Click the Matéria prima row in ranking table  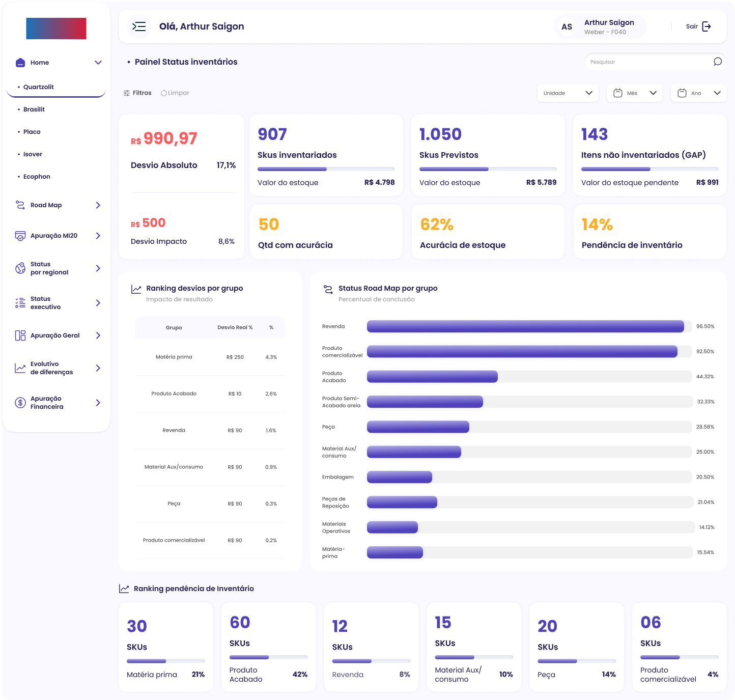tap(210, 357)
